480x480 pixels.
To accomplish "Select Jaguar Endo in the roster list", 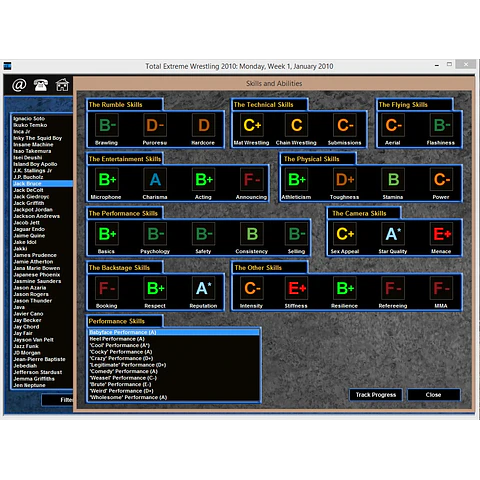I will point(42,229).
